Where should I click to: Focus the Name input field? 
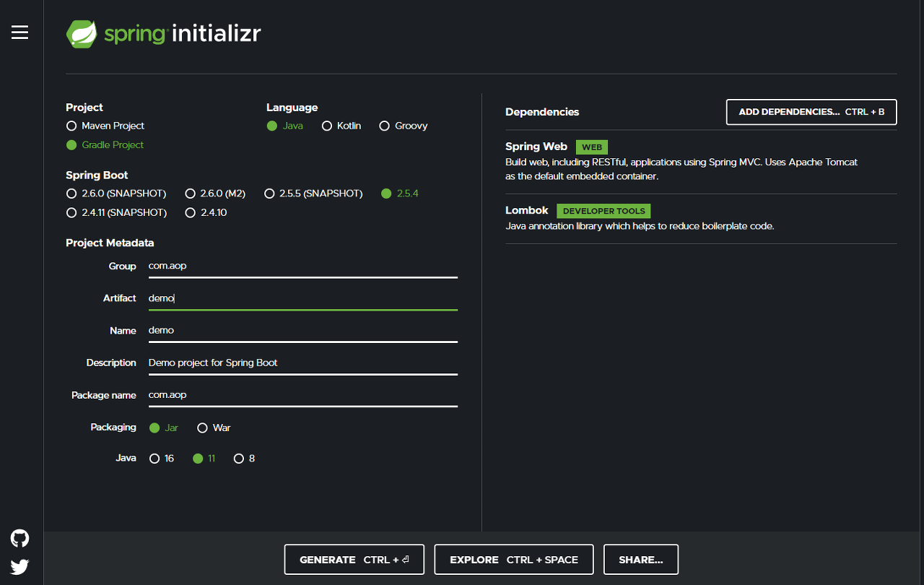(x=303, y=331)
